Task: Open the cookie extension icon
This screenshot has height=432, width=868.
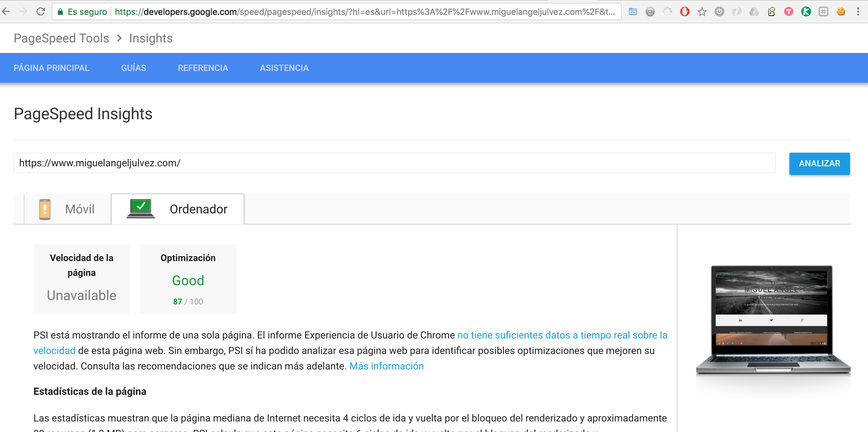Action: (841, 12)
